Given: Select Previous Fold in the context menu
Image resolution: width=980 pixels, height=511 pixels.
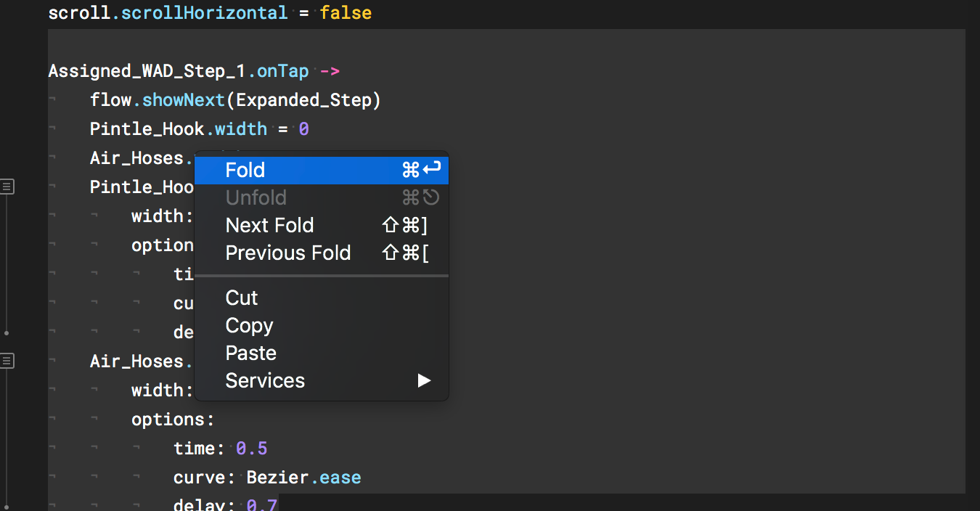Looking at the screenshot, I should (288, 253).
